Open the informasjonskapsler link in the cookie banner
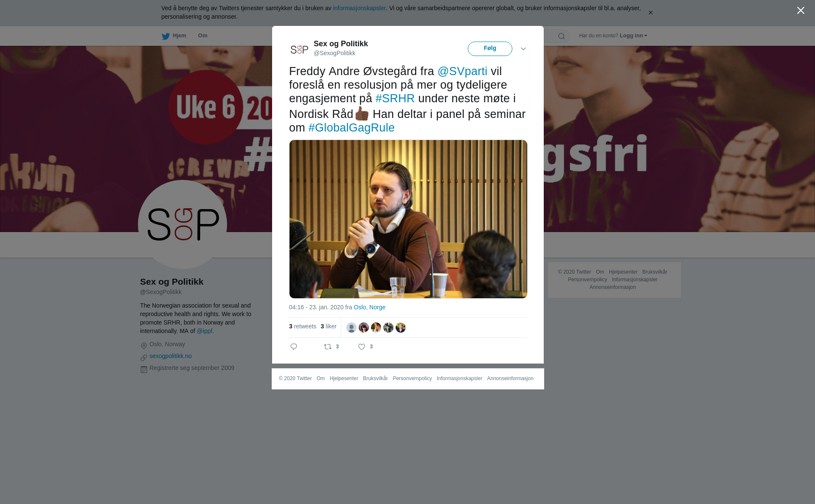Viewport: 815px width, 504px height. click(359, 8)
